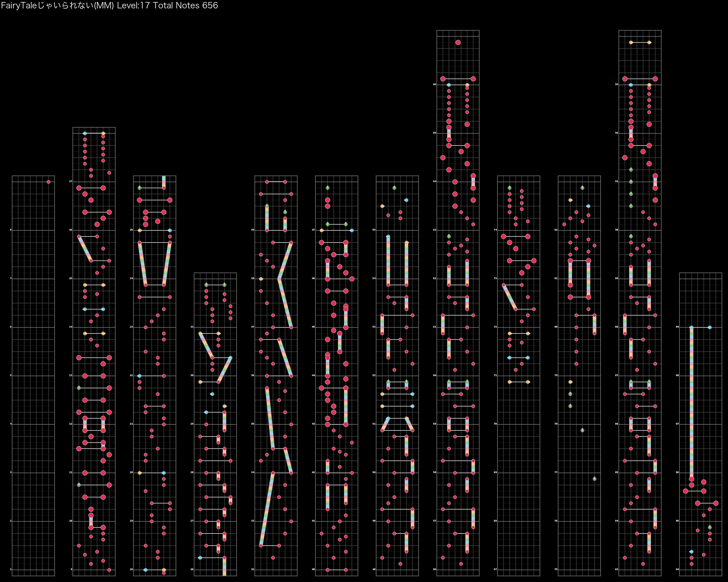Click the measure 70 label
This screenshot has width=728, height=582.
tap(495, 424)
